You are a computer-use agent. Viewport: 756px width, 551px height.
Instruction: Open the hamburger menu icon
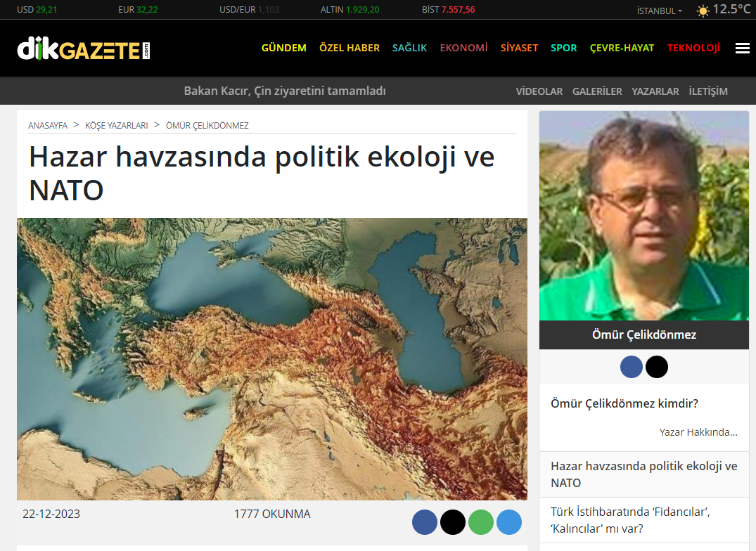tap(742, 48)
